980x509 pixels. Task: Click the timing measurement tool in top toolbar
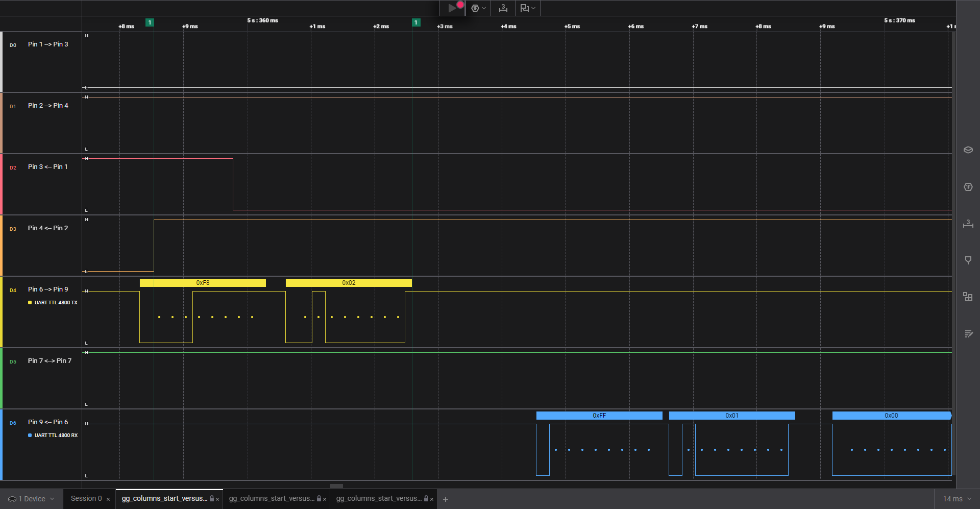pos(503,8)
